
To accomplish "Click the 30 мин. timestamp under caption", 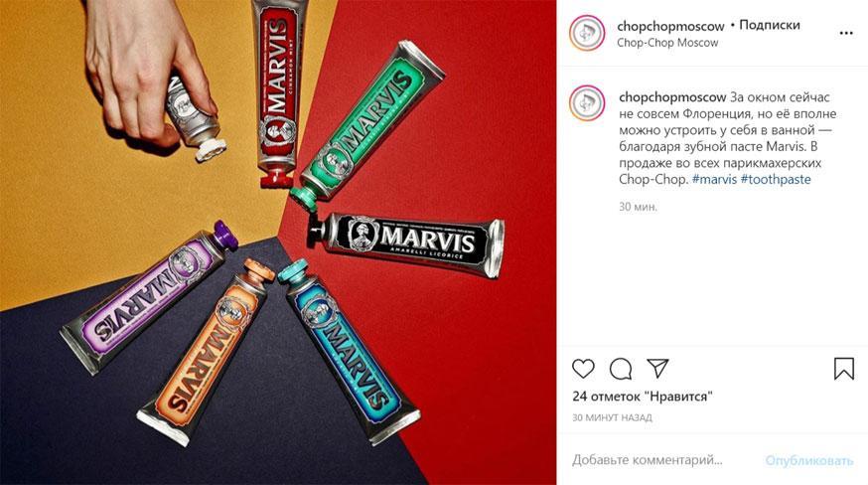I will pos(638,207).
